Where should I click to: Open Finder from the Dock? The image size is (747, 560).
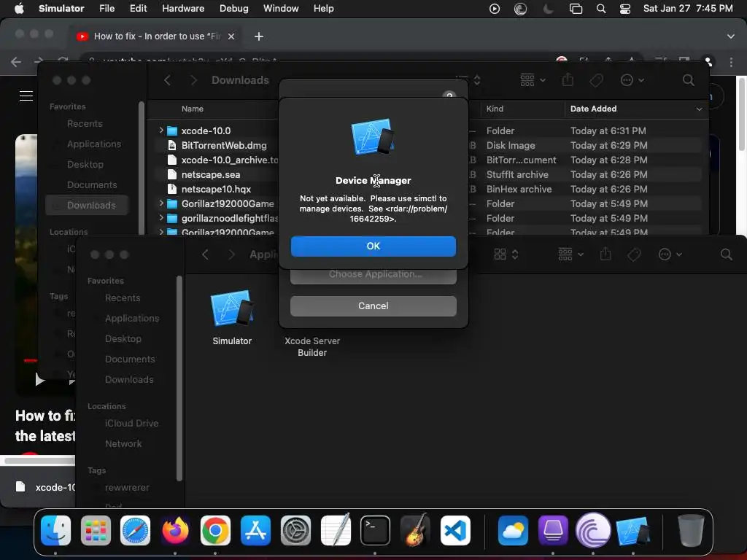pos(55,531)
